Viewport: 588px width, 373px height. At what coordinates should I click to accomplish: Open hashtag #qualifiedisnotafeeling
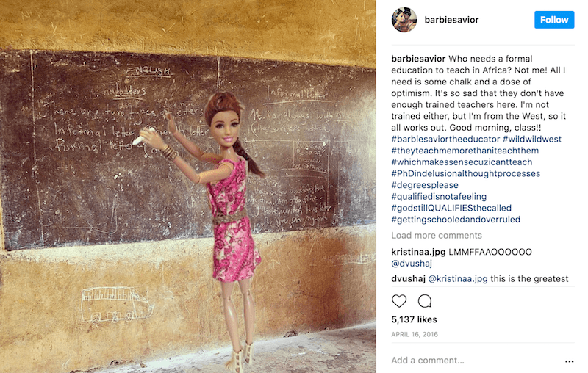439,197
